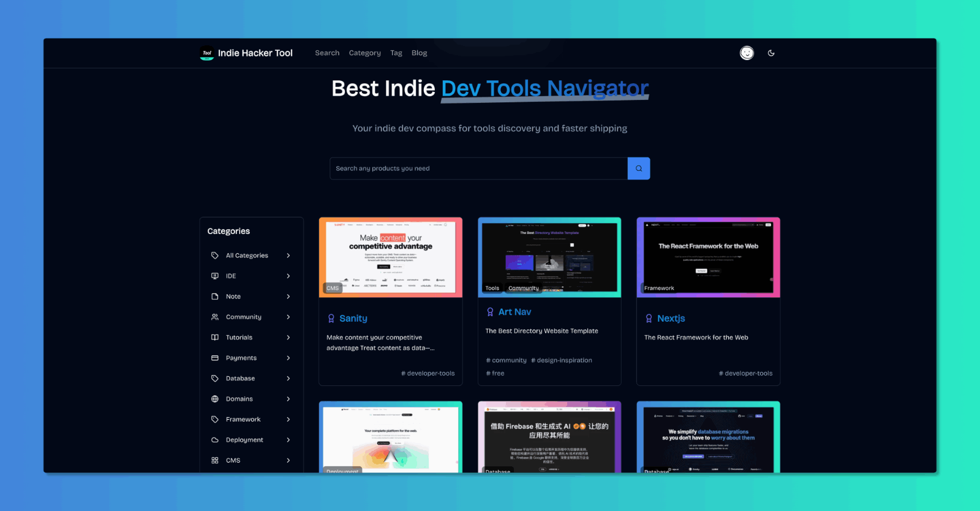Screen dimensions: 980x511
Task: Open the Category nav item
Action: point(365,53)
